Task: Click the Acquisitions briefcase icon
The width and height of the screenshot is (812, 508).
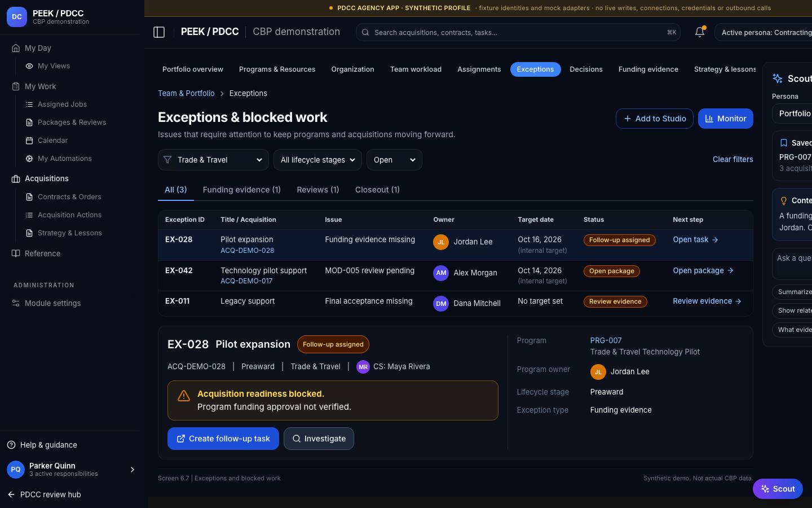Action: point(16,178)
